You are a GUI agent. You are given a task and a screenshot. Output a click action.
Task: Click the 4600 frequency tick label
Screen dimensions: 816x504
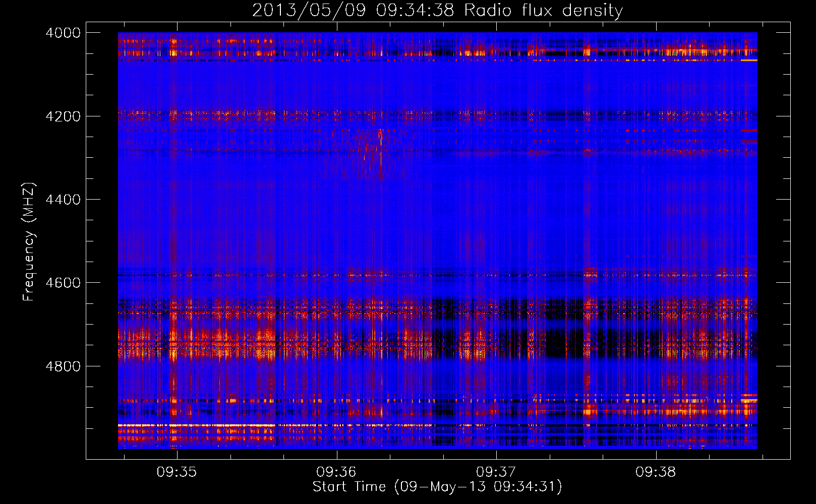point(63,283)
